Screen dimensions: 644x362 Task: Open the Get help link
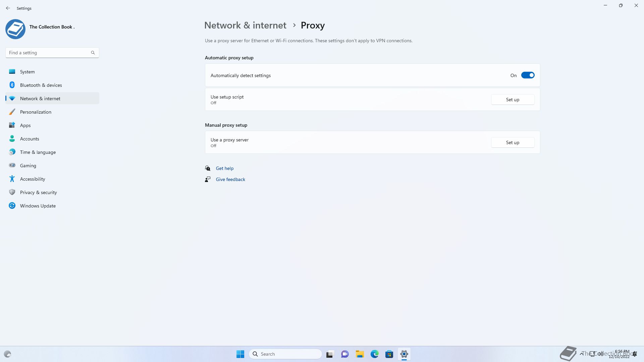pos(224,168)
